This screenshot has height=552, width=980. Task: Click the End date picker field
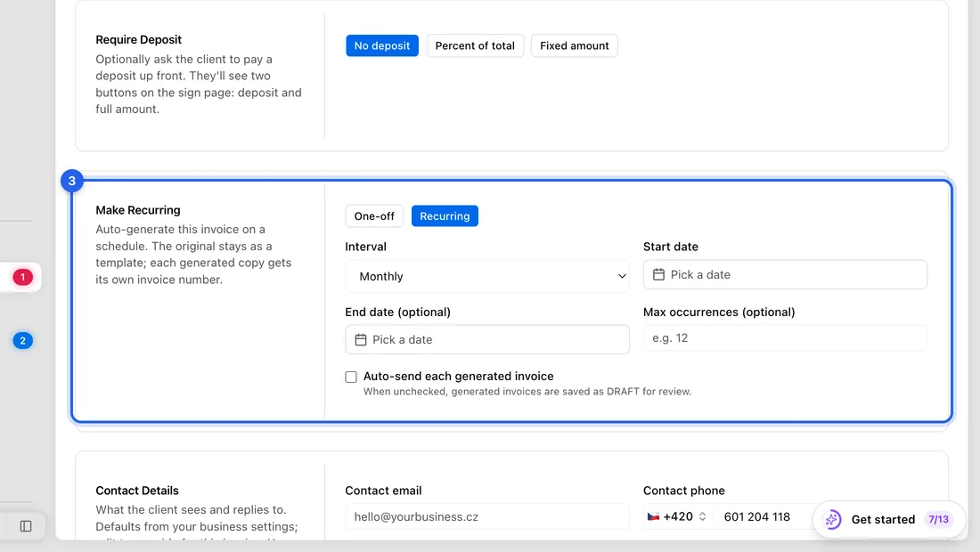487,340
